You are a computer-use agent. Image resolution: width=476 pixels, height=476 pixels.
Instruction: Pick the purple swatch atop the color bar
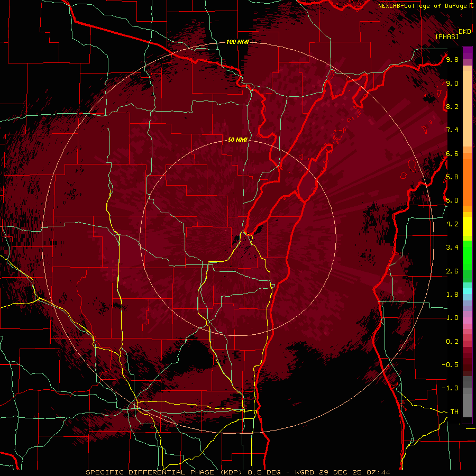click(467, 53)
